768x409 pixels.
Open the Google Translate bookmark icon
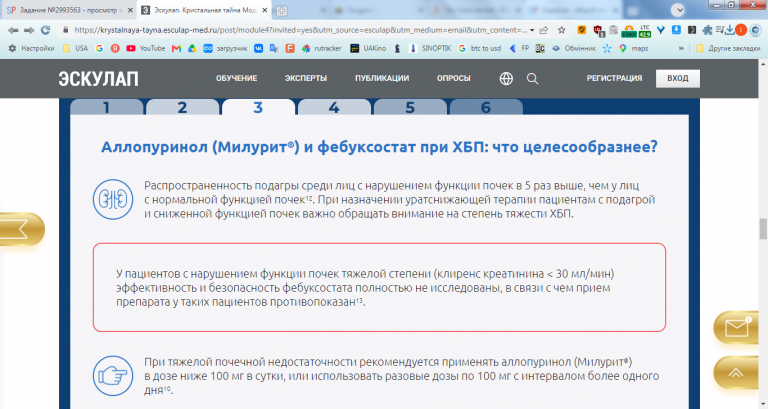[x=274, y=48]
